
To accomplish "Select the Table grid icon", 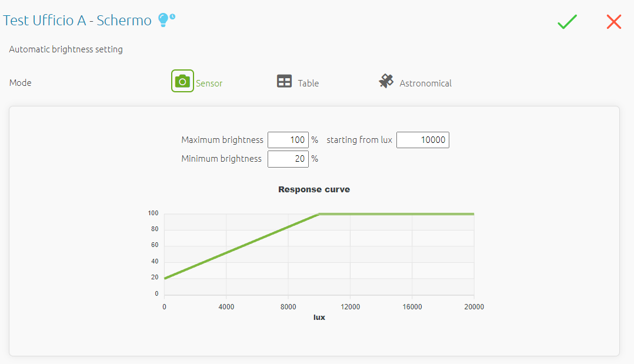I will coord(284,82).
